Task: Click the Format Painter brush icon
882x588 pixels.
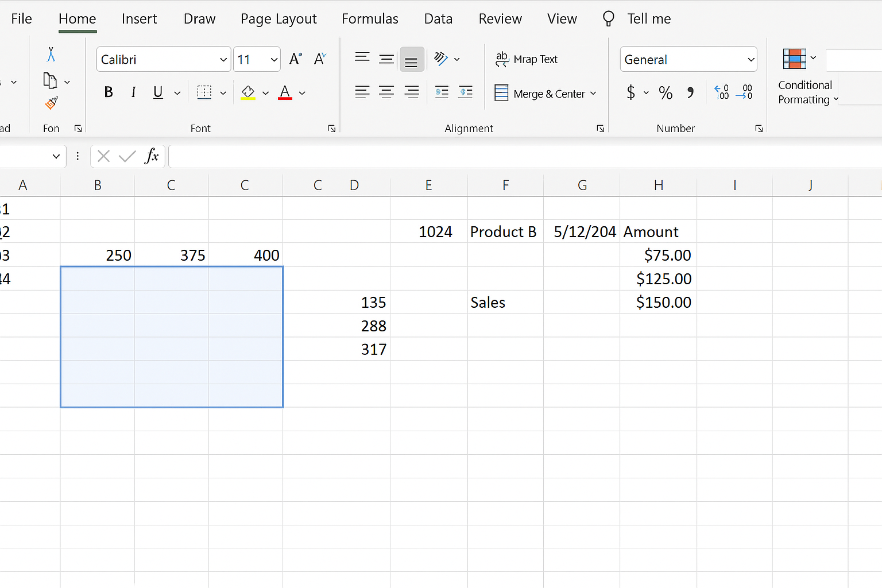Action: point(51,103)
